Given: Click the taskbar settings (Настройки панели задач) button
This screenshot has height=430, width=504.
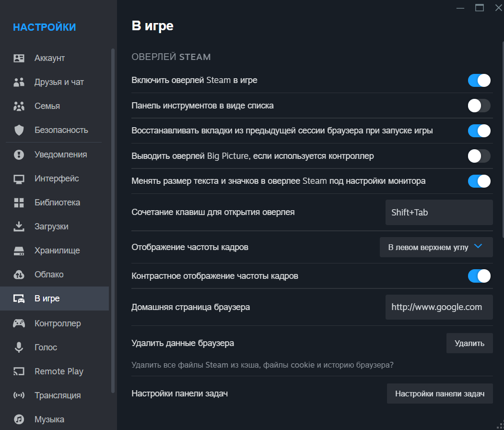Looking at the screenshot, I should click(x=440, y=394).
